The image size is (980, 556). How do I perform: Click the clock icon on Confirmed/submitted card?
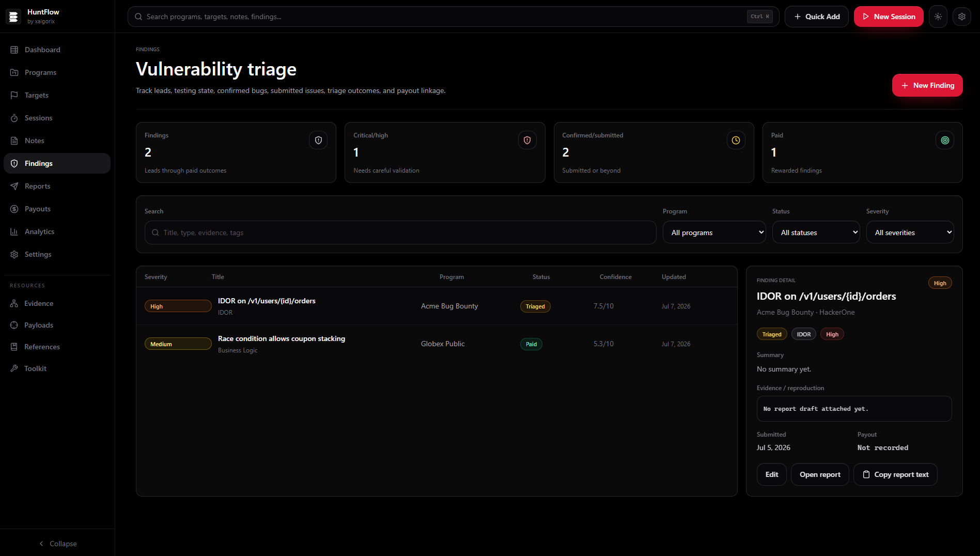tap(736, 140)
